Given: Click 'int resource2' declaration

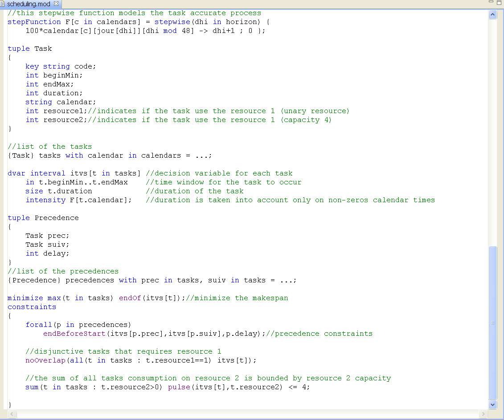Looking at the screenshot, I should tap(56, 120).
